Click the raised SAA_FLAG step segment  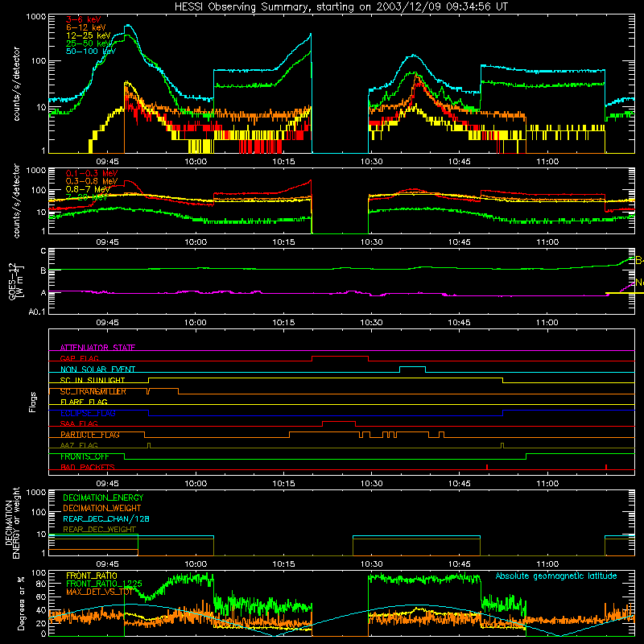point(339,422)
